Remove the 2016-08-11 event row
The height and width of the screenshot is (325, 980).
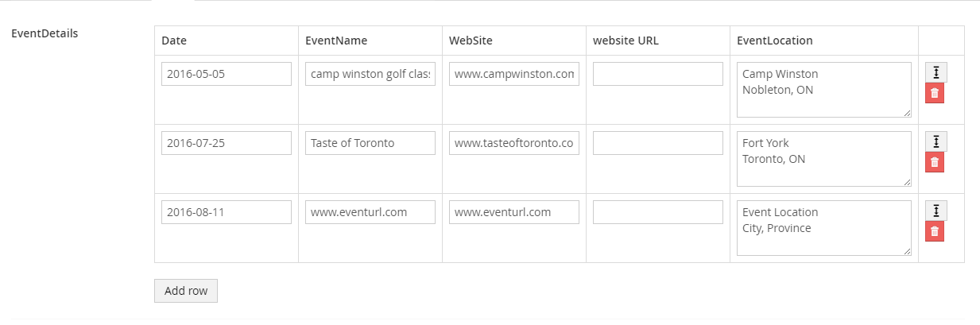coord(935,231)
